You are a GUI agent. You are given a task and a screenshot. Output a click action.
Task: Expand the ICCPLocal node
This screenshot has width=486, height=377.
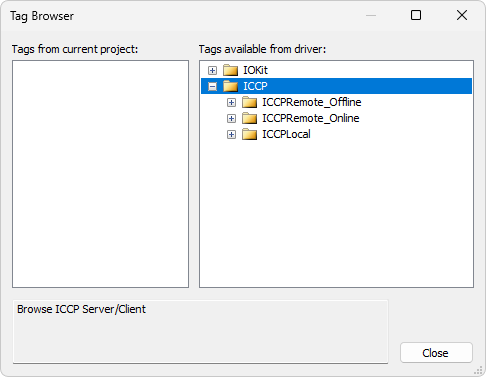(231, 134)
